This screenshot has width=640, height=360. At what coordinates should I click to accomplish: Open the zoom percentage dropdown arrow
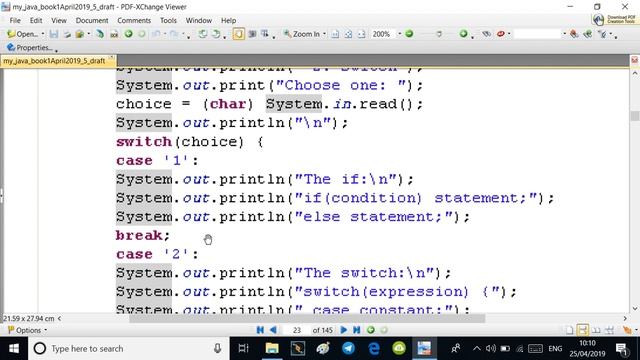point(400,34)
